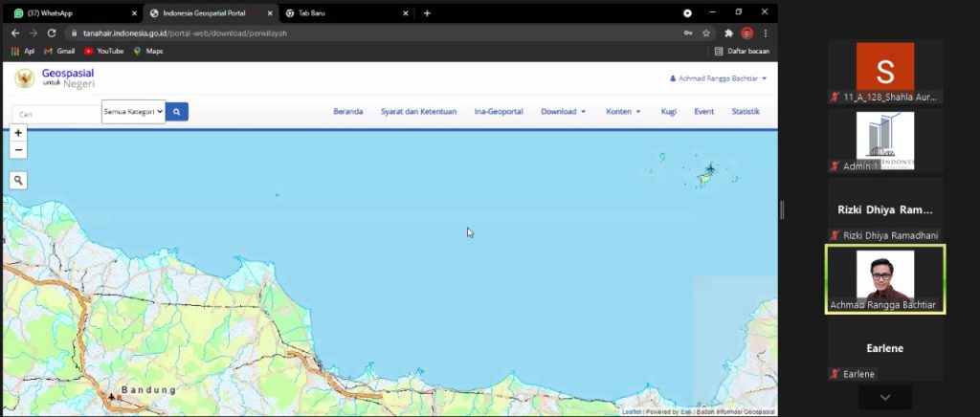Open the map search magnifier tool
980x417 pixels.
point(18,181)
